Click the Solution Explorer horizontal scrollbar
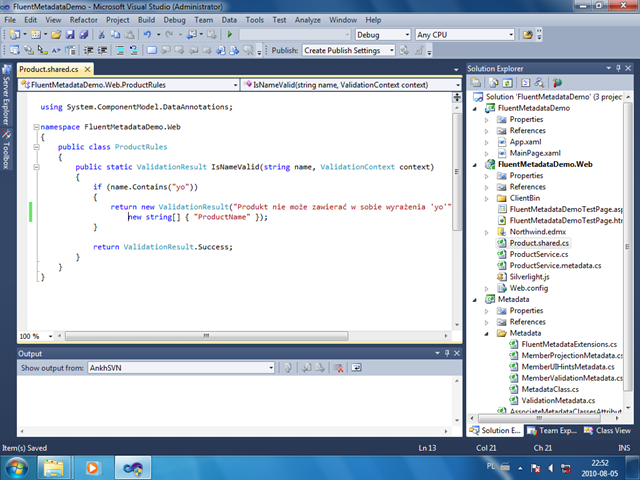 click(539, 418)
